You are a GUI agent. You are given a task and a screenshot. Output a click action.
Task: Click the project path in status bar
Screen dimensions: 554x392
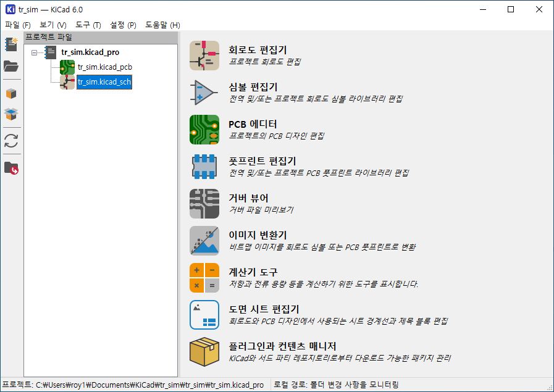coord(133,385)
